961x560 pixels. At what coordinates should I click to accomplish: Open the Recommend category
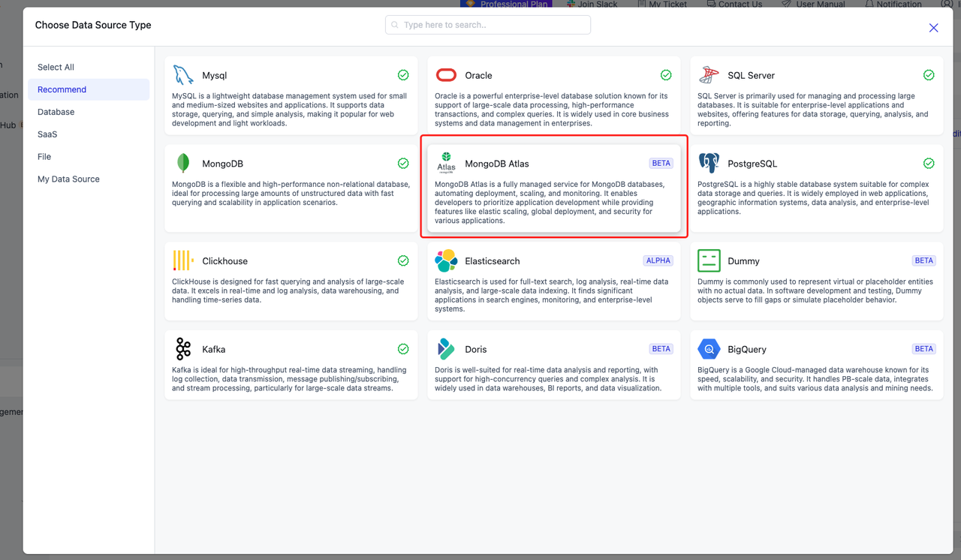pyautogui.click(x=89, y=89)
